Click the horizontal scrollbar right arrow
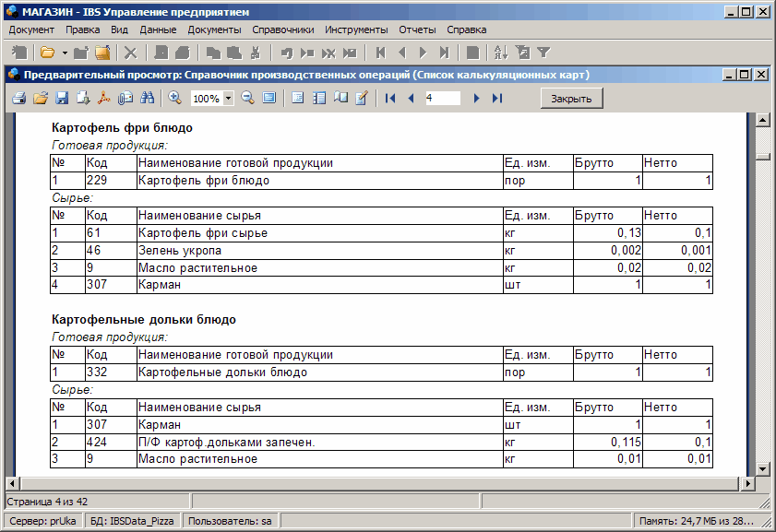This screenshot has width=776, height=532. coord(747,483)
